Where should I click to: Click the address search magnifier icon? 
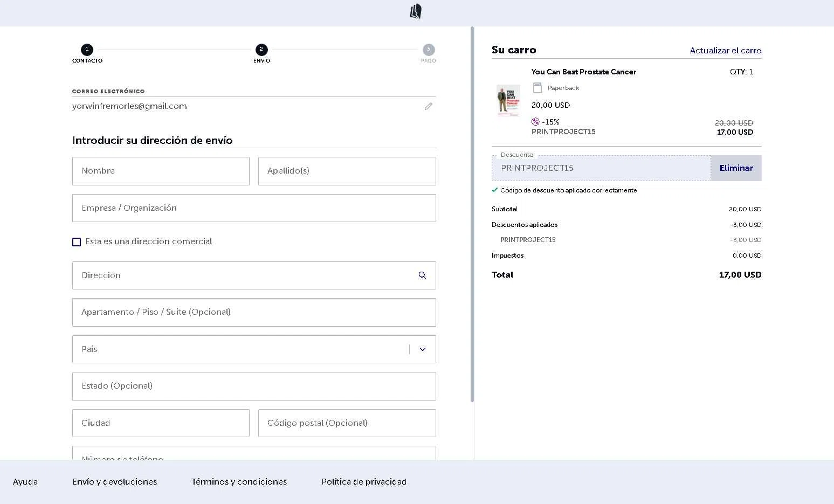(422, 275)
